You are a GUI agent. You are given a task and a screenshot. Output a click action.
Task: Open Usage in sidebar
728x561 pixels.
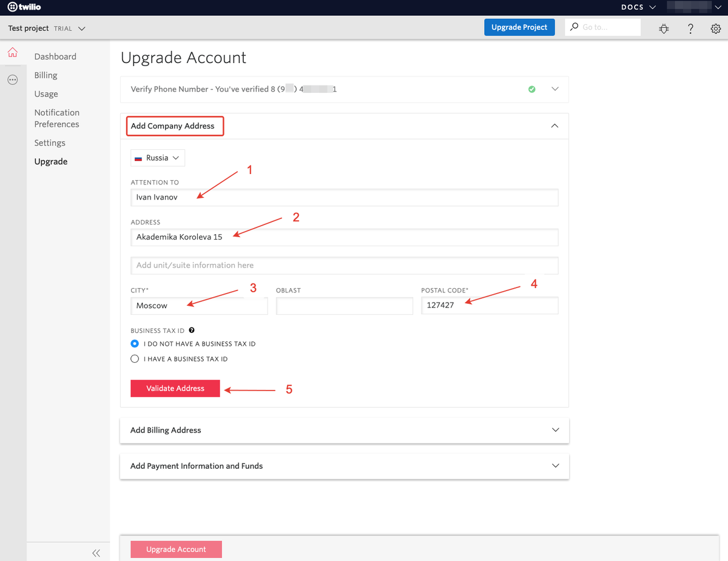coord(46,94)
